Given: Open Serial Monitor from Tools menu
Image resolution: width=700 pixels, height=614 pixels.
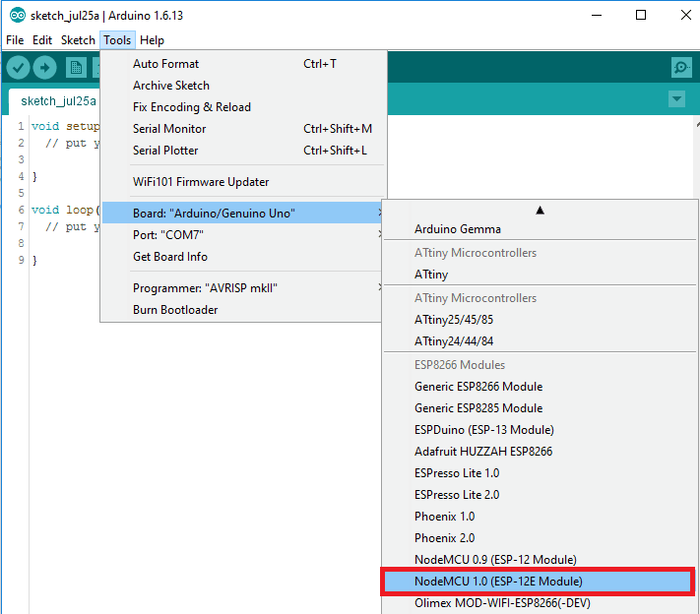Looking at the screenshot, I should coord(243,129).
